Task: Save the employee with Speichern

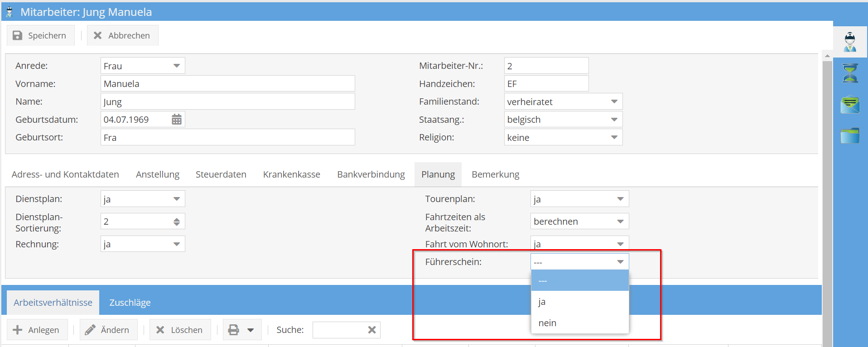Action: [x=40, y=35]
